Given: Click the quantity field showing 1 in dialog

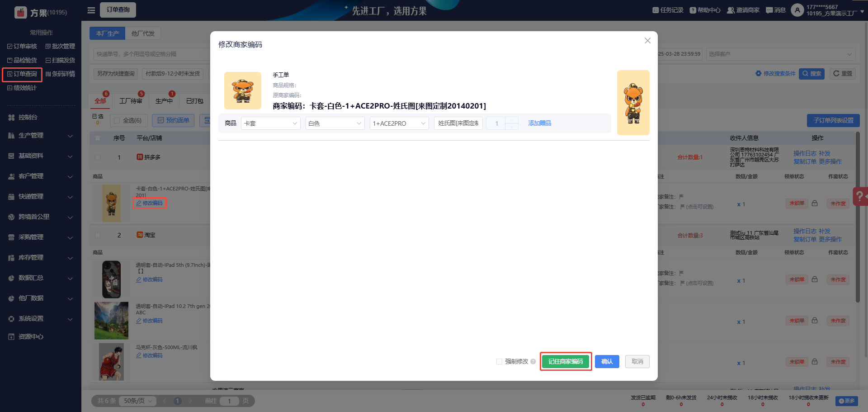Looking at the screenshot, I should pyautogui.click(x=497, y=123).
